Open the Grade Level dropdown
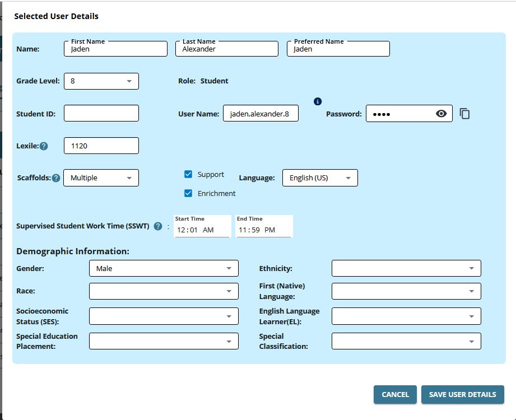The image size is (516, 420). click(101, 81)
